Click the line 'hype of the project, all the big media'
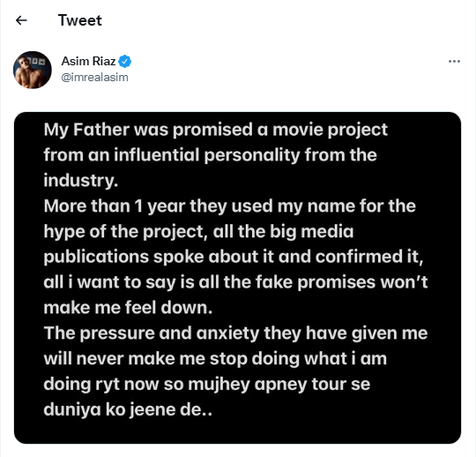This screenshot has width=476, height=457. point(198,232)
